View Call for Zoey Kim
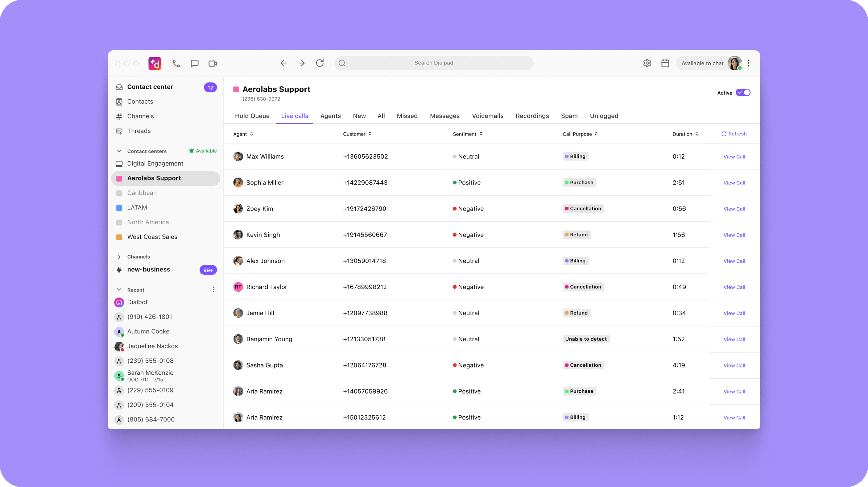This screenshot has height=487, width=868. click(734, 209)
